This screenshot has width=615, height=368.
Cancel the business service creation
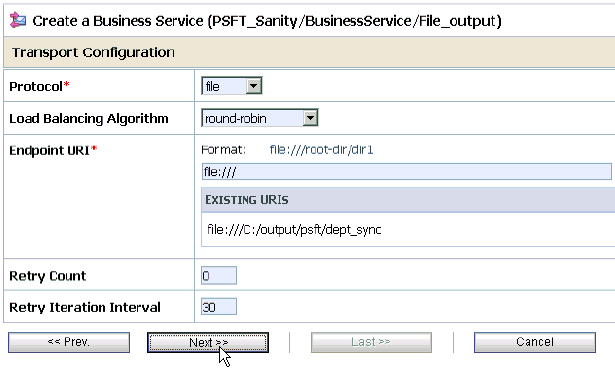(535, 342)
